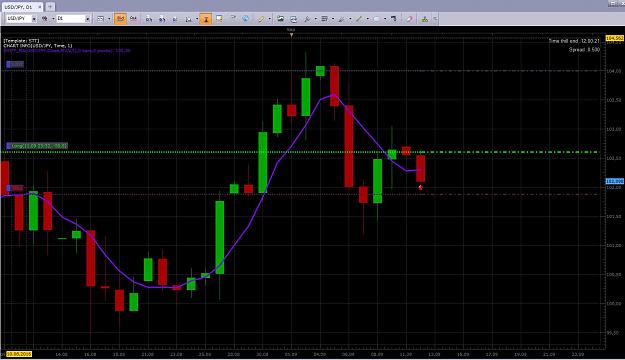Screen dimensions: 625x360
Task: Click the first bar-navigation icon in toolbar
Action: coord(149,19)
